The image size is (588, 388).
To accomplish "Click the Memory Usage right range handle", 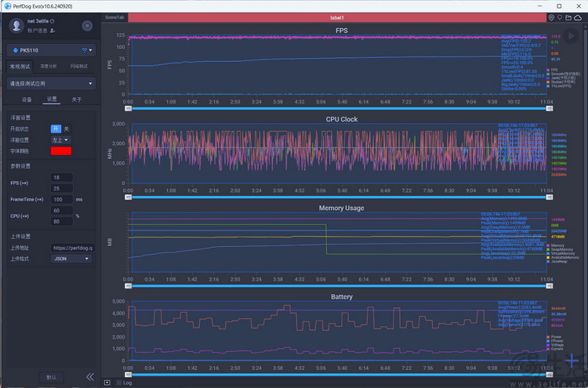I will click(550, 286).
